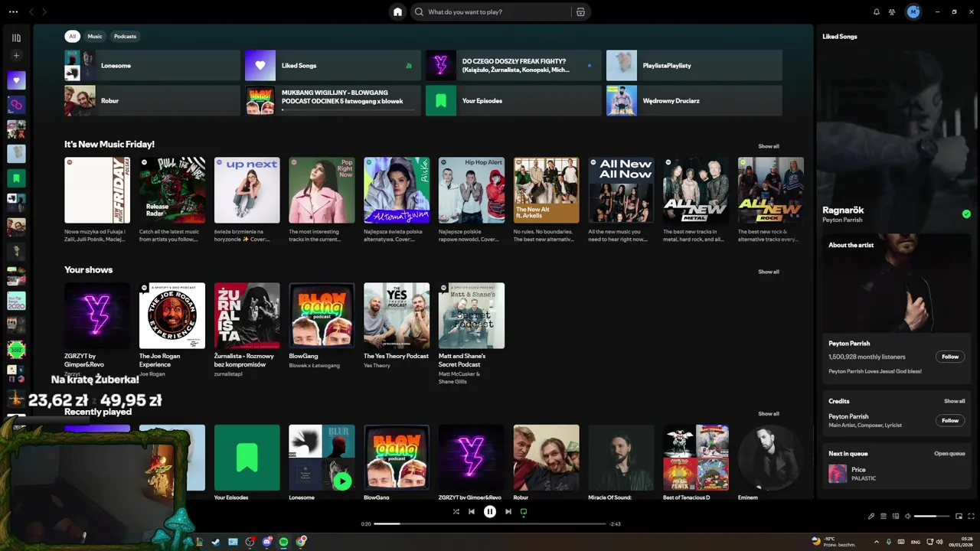Open The Joe Rogan Experience show
980x551 pixels.
pyautogui.click(x=172, y=329)
